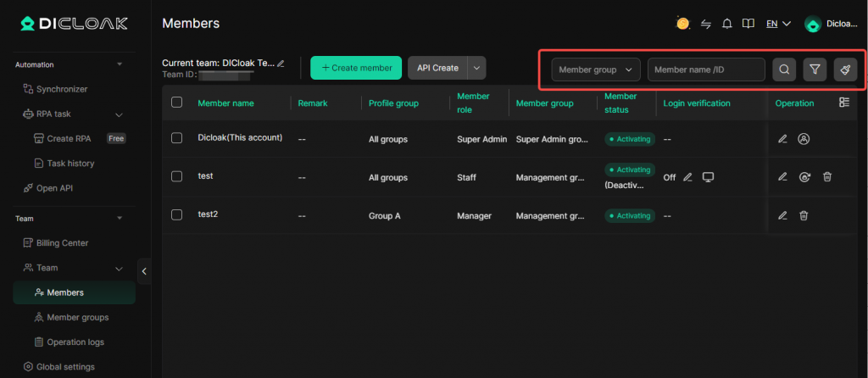
Task: Edit the Dicloak(This account) member row
Action: [x=782, y=140]
